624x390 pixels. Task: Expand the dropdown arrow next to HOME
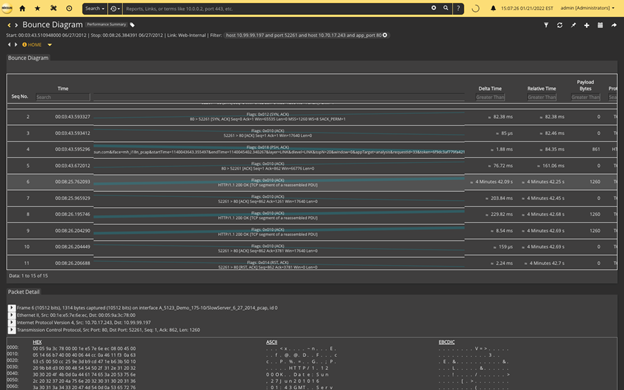click(50, 45)
